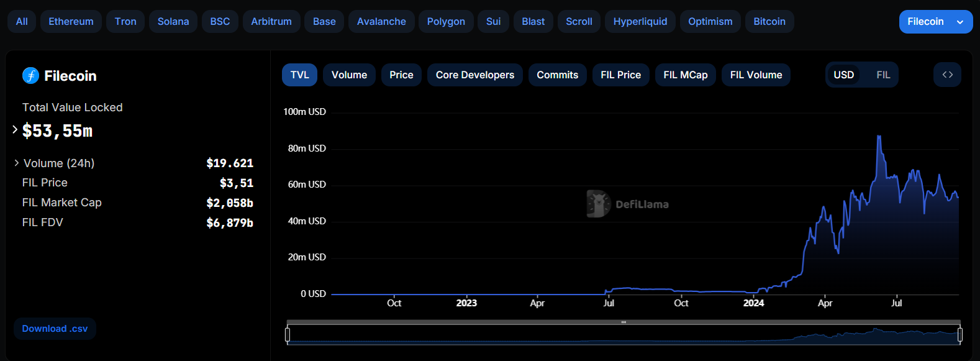Click the 100m USD y-axis label
Screen dimensions: 980x361
click(x=304, y=112)
